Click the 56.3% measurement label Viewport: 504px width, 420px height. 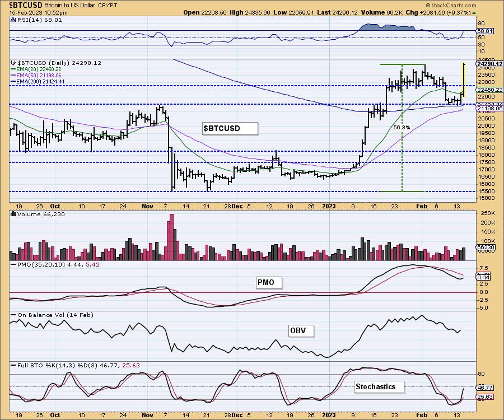(x=402, y=127)
